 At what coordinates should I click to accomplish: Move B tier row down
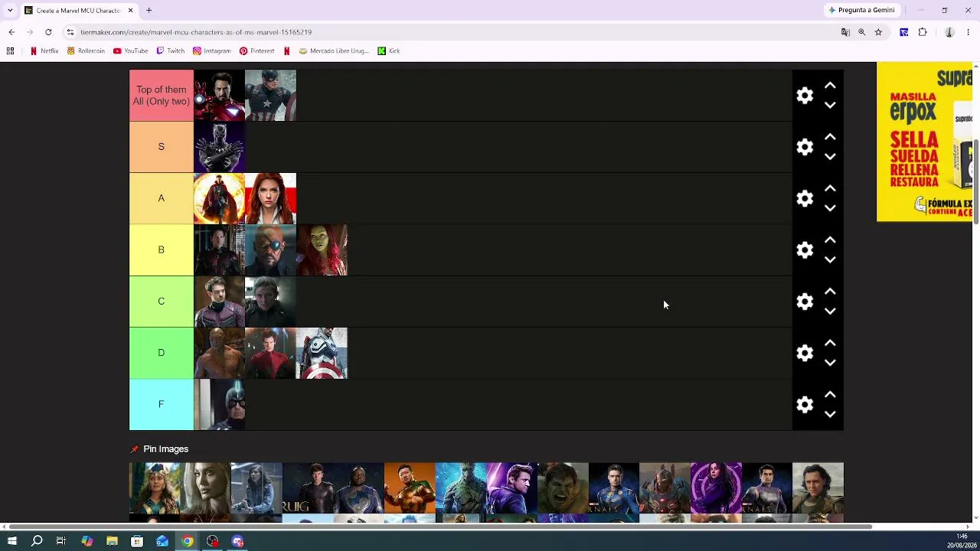(x=830, y=259)
